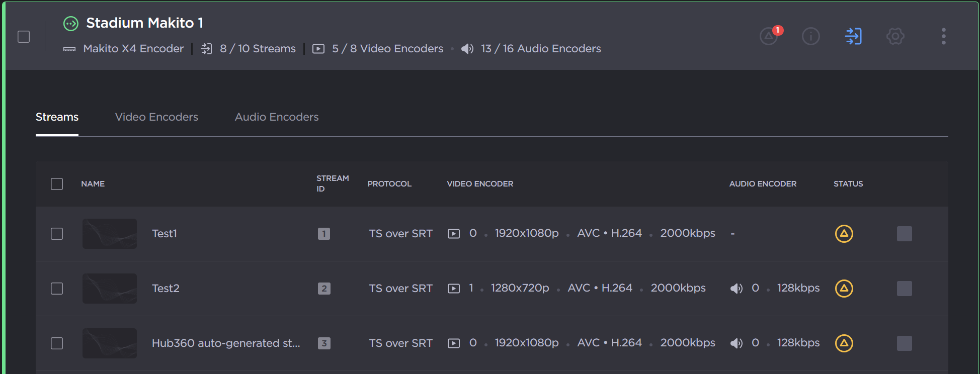The height and width of the screenshot is (374, 980).
Task: Open the device settings gear icon
Action: [895, 36]
